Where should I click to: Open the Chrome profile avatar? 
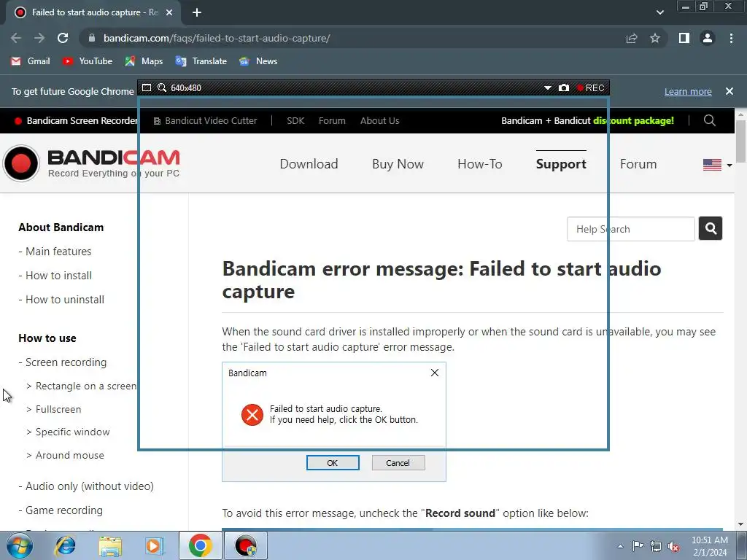pos(708,38)
